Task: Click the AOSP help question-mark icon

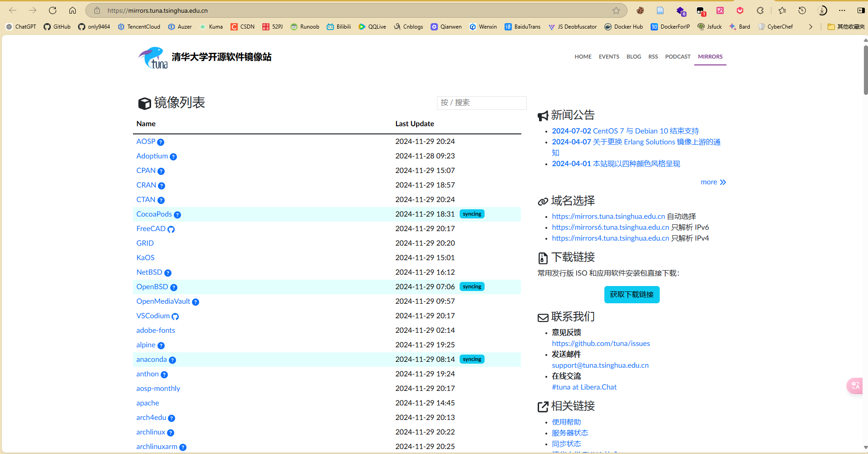Action: click(x=161, y=142)
